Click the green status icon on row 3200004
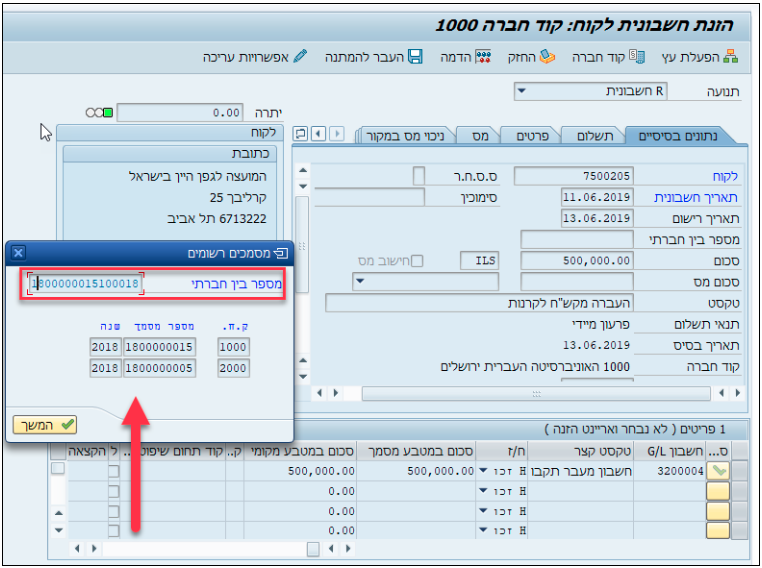 [718, 471]
